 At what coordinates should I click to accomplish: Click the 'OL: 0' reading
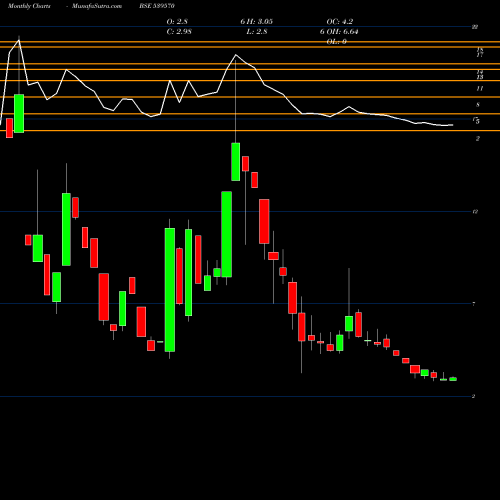(336, 42)
